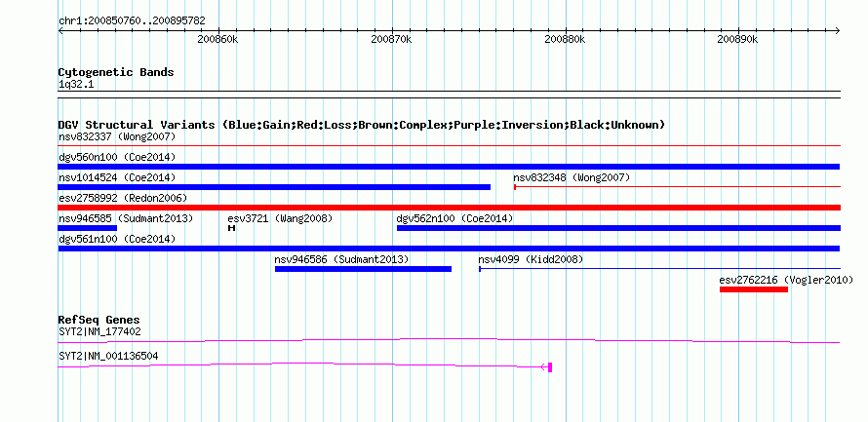This screenshot has width=868, height=422.
Task: Click the dgv561n100 (Coe2014) blue gain bar
Action: point(449,249)
